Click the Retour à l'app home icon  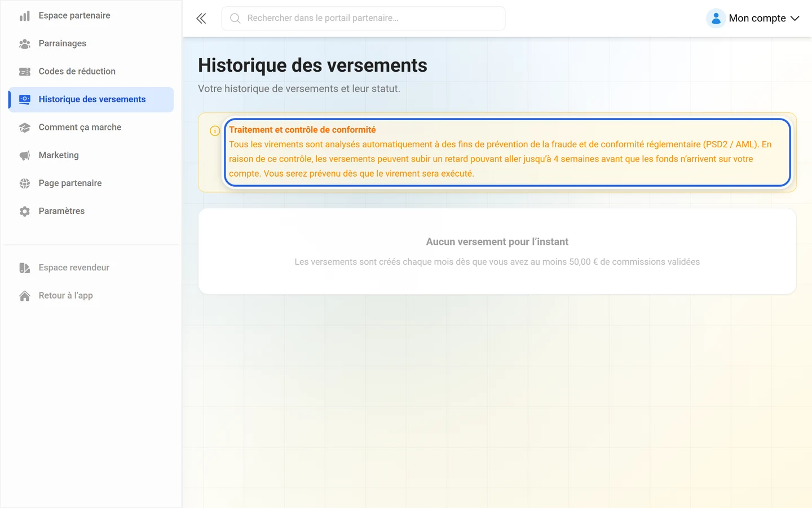point(25,296)
